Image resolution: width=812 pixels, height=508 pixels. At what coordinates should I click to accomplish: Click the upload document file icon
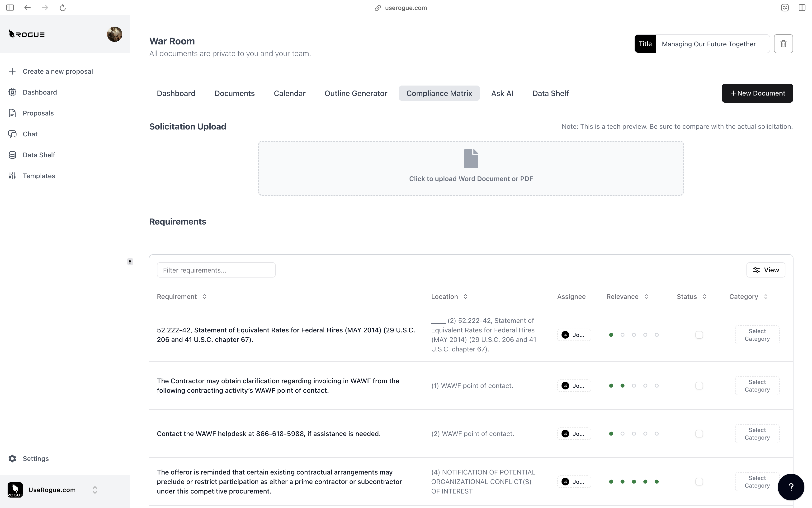point(471,158)
